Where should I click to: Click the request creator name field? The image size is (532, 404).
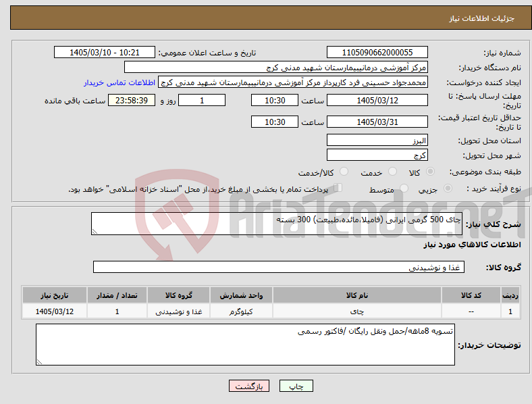tap(293, 82)
